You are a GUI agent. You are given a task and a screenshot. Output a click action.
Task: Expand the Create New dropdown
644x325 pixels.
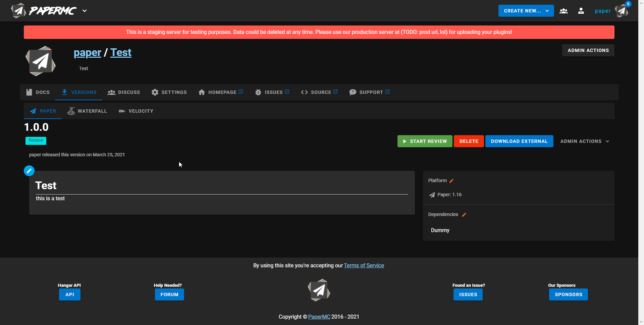point(526,11)
